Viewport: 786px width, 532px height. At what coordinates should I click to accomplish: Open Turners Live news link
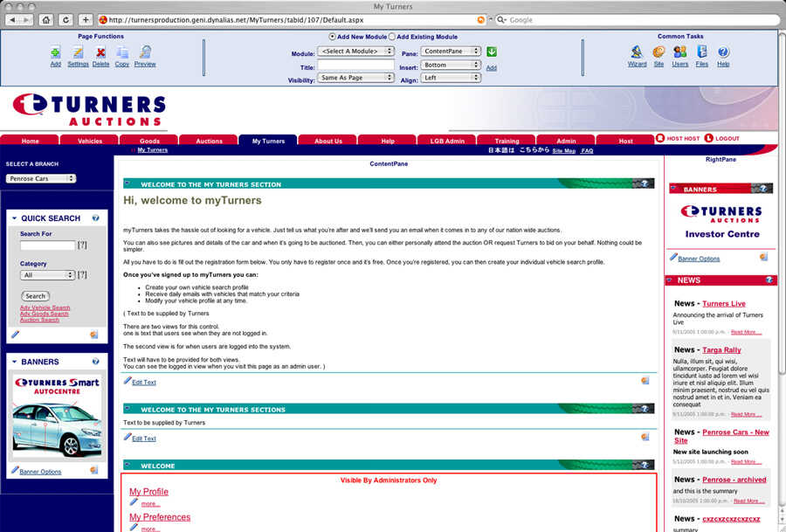pos(724,303)
